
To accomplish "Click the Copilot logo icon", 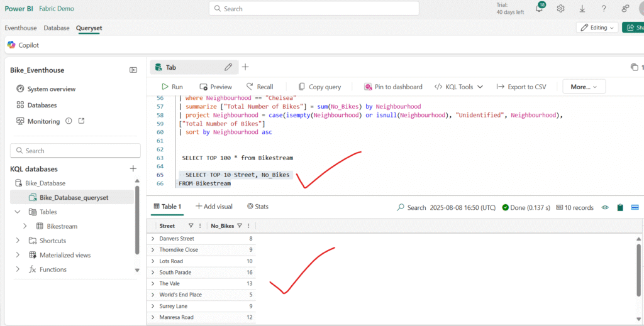I will click(x=11, y=45).
